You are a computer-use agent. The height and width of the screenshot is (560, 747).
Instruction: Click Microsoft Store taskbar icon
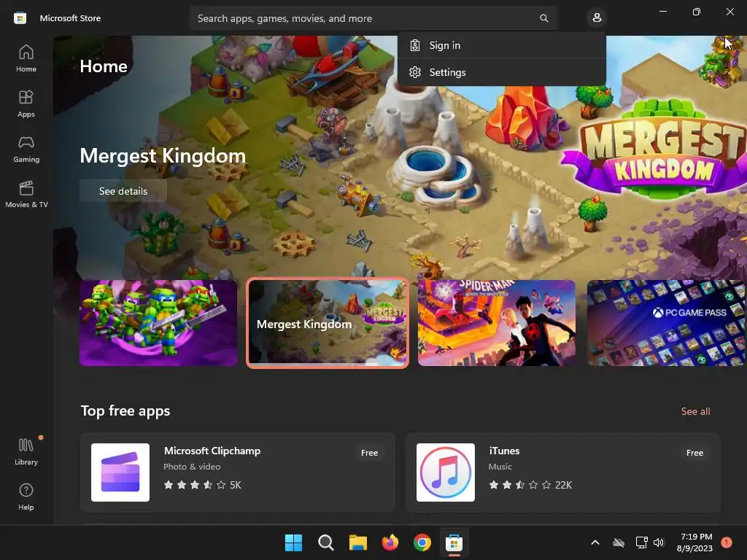[454, 542]
